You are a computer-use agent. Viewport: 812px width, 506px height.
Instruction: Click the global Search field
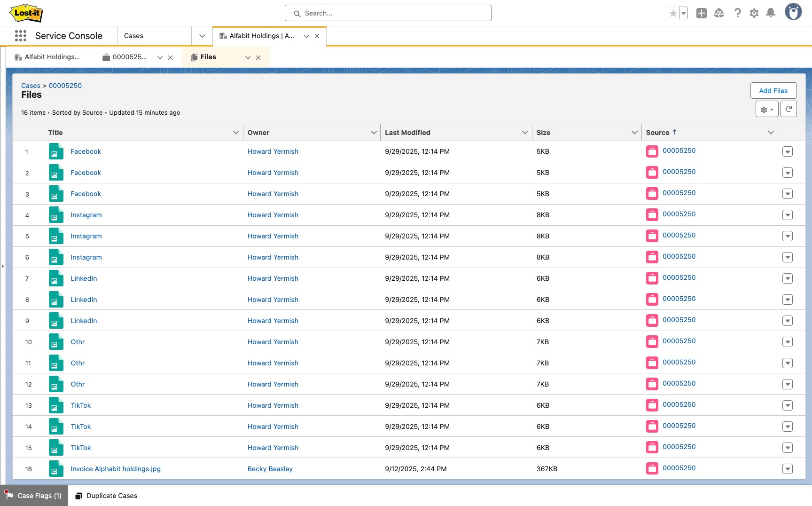tap(388, 13)
